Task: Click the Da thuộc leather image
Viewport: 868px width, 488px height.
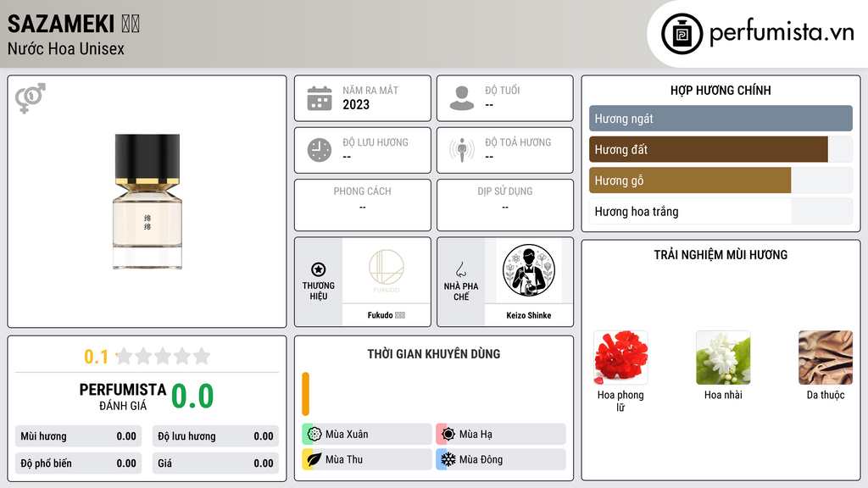Action: click(x=826, y=358)
